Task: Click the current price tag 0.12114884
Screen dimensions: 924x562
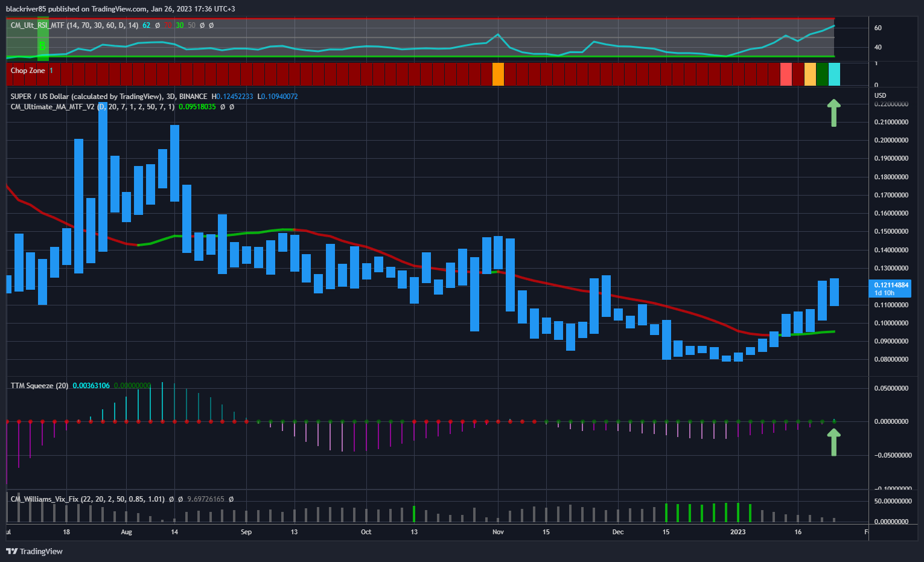Action: point(891,285)
